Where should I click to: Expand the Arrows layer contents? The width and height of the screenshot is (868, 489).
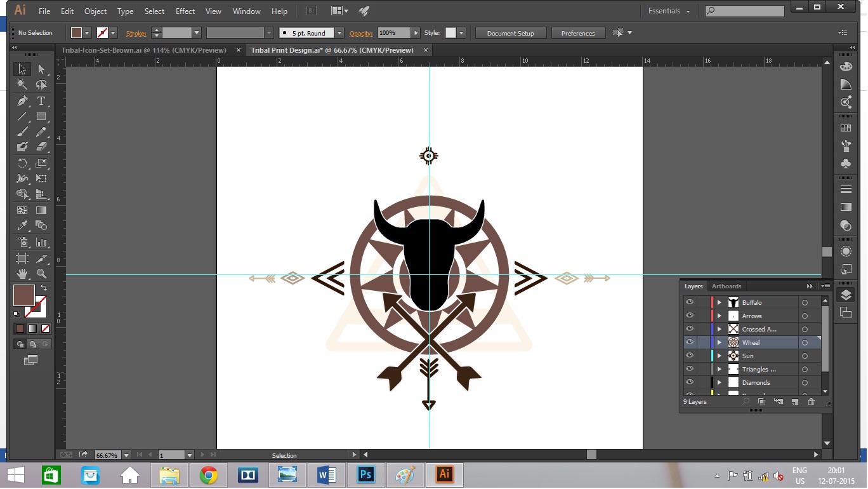pos(720,316)
